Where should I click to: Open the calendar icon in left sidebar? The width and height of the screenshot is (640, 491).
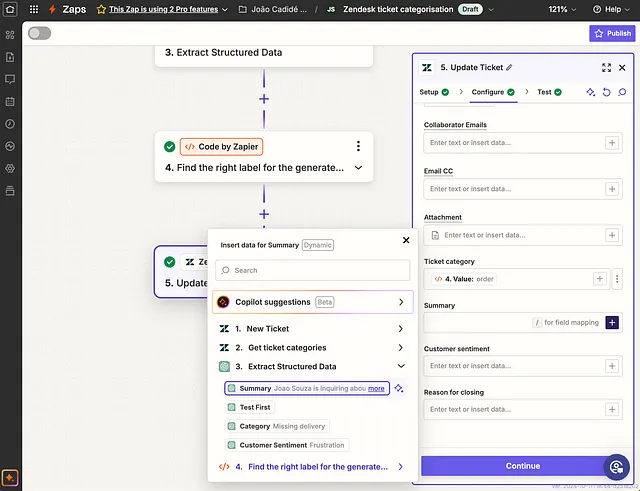click(x=10, y=102)
